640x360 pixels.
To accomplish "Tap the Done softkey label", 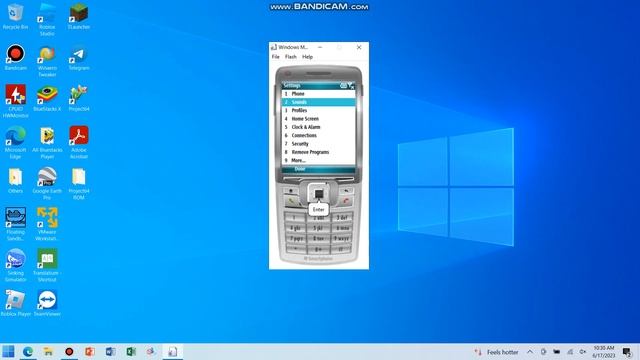I will pos(300,169).
